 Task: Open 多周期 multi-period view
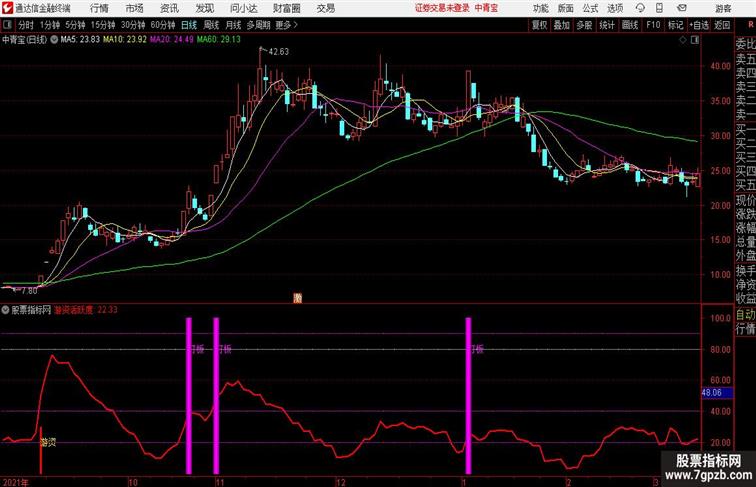pyautogui.click(x=258, y=25)
